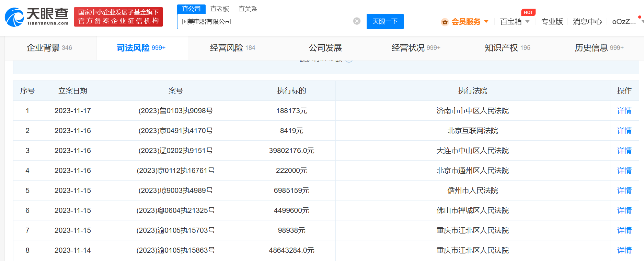644x261 pixels.
Task: Expand the 百宝箱 dropdown arrow
Action: [x=527, y=21]
